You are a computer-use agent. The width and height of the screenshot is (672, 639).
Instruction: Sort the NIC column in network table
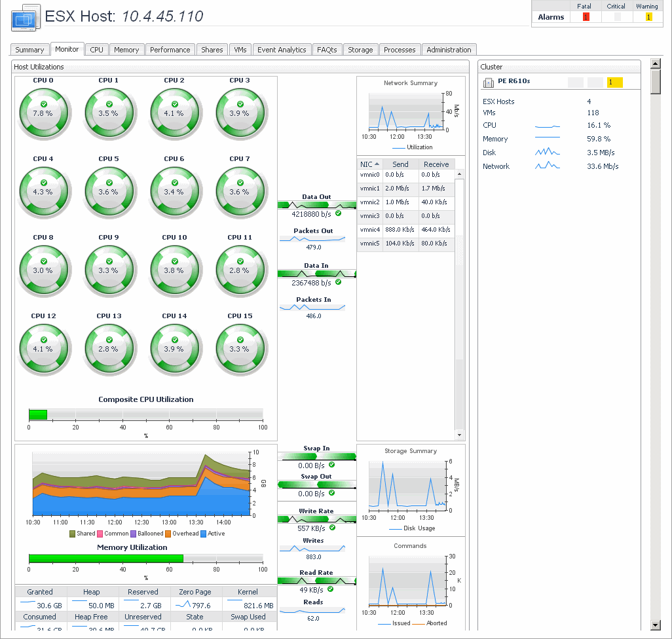tap(369, 164)
